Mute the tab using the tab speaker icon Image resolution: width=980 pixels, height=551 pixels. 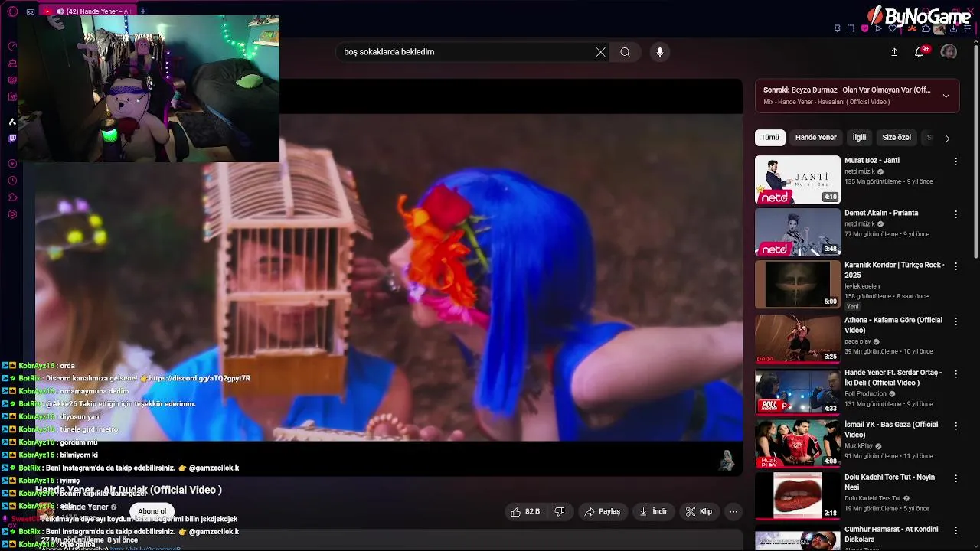coord(60,11)
